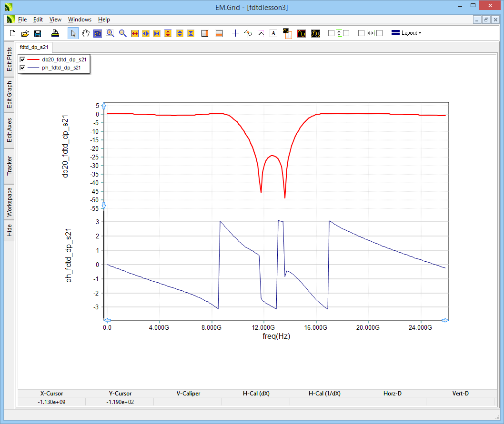Click the Open file folder icon
This screenshot has height=424, width=504.
click(25, 33)
